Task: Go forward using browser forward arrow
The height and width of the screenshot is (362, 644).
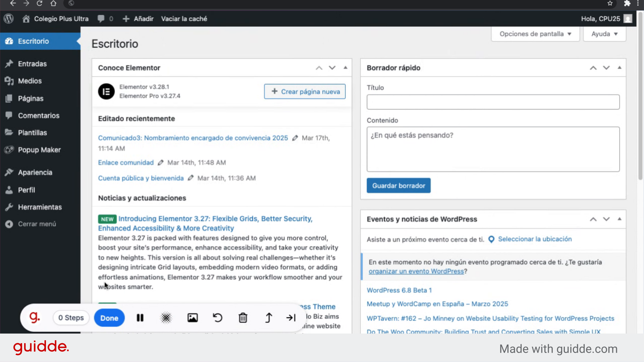Action: (x=26, y=3)
